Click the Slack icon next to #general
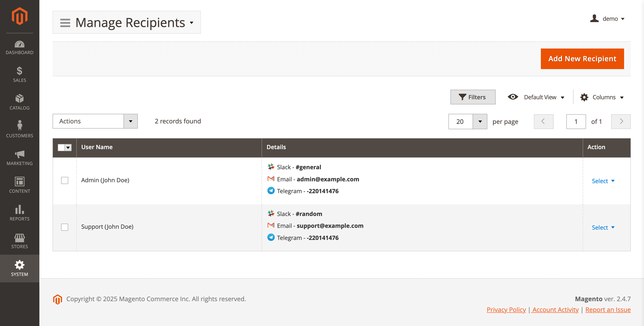 click(271, 167)
